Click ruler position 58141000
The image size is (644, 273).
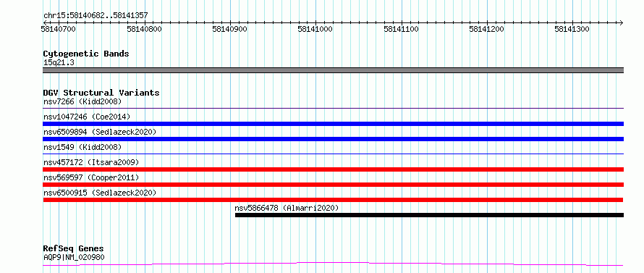tap(315, 29)
